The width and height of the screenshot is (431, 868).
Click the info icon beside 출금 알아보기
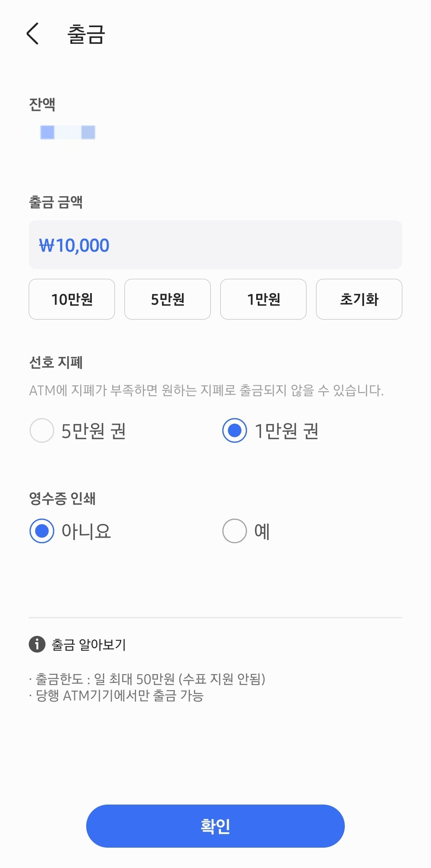(37, 644)
